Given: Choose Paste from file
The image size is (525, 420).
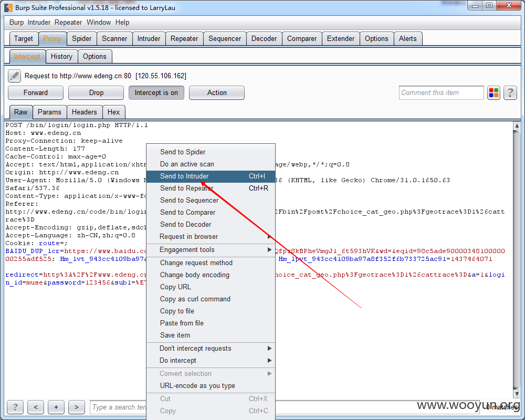Looking at the screenshot, I should point(211,323).
